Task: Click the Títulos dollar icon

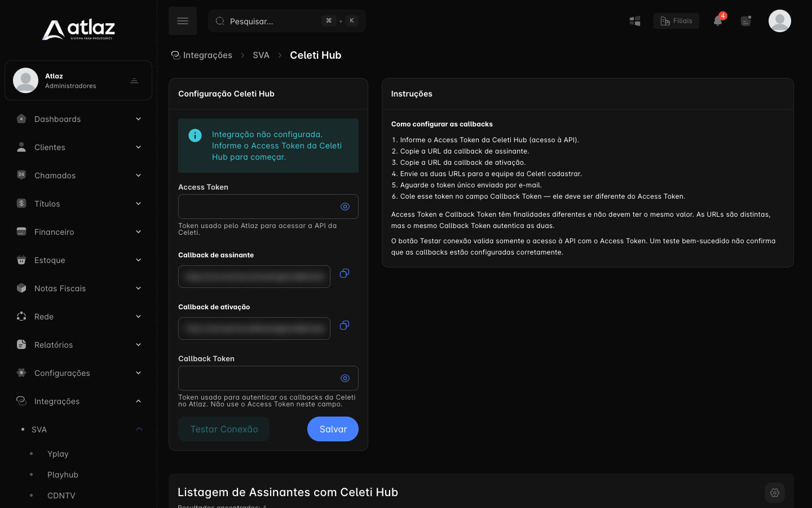Action: [x=21, y=203]
